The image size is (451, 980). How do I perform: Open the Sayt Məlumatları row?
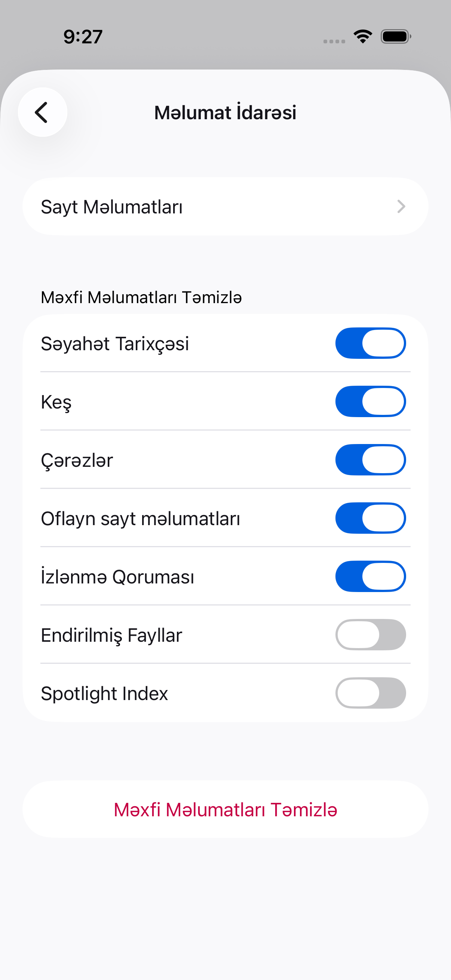pos(225,207)
